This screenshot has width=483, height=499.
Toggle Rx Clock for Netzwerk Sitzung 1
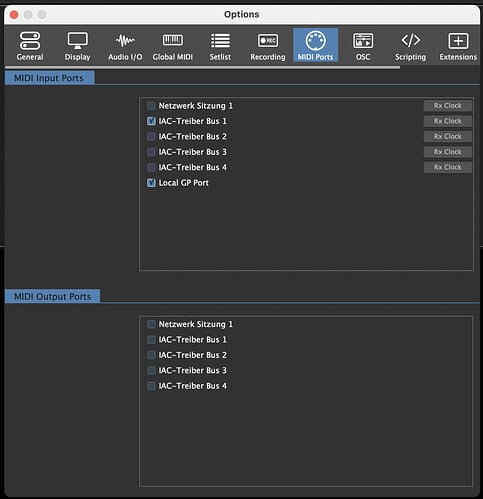pos(448,106)
